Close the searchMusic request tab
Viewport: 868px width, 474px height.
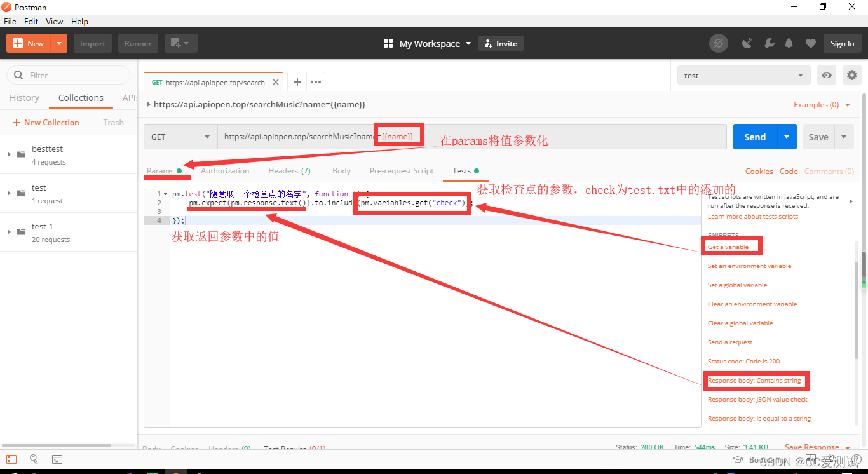click(277, 83)
